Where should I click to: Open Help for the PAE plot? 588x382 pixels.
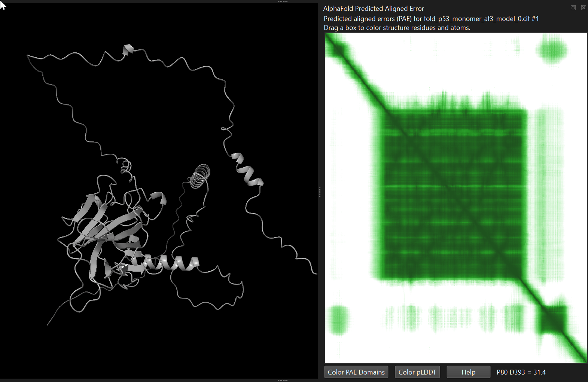point(468,372)
